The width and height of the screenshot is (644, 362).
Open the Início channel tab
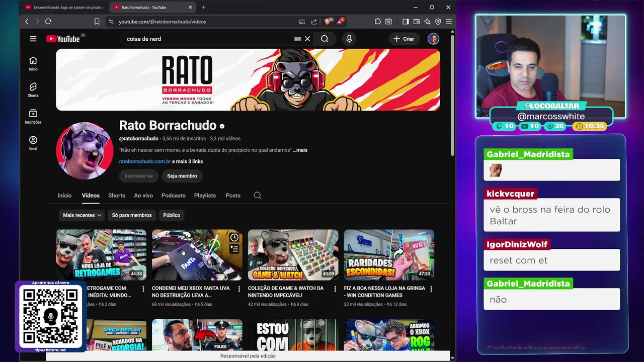(x=64, y=195)
